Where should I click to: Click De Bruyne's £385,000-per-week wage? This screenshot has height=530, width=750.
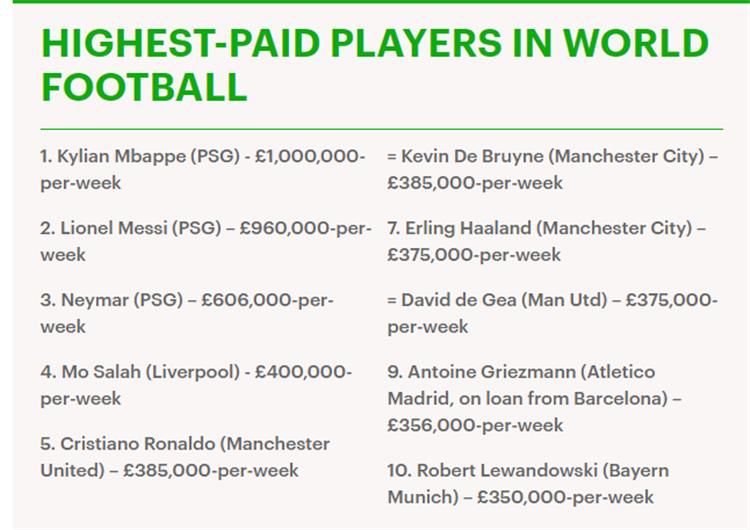tap(475, 183)
